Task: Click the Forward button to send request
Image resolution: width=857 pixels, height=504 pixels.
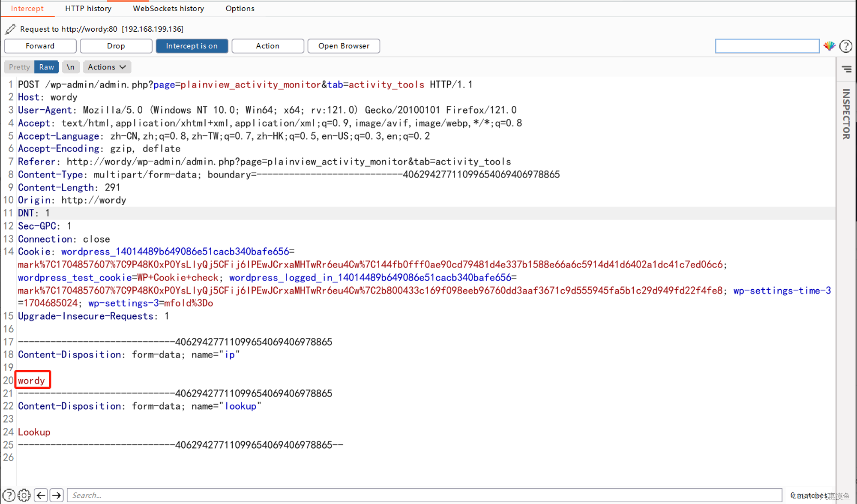Action: pos(40,45)
